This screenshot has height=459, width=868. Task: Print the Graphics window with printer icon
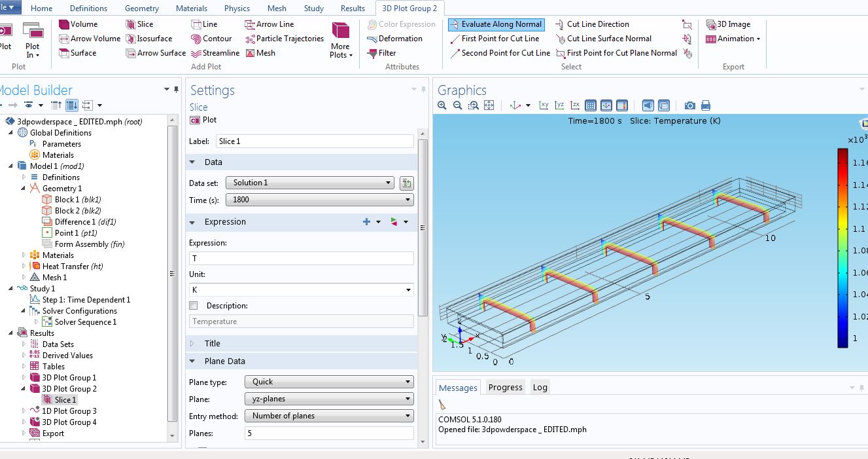(x=705, y=105)
